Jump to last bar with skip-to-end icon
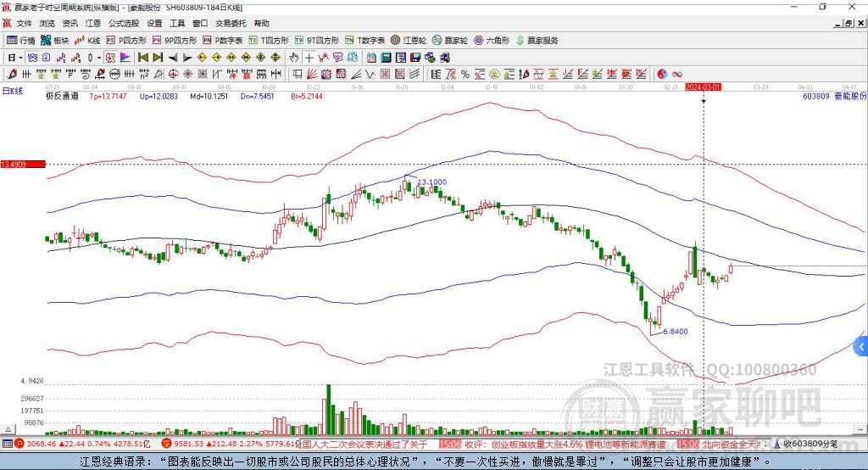The width and height of the screenshot is (868, 470). click(158, 58)
